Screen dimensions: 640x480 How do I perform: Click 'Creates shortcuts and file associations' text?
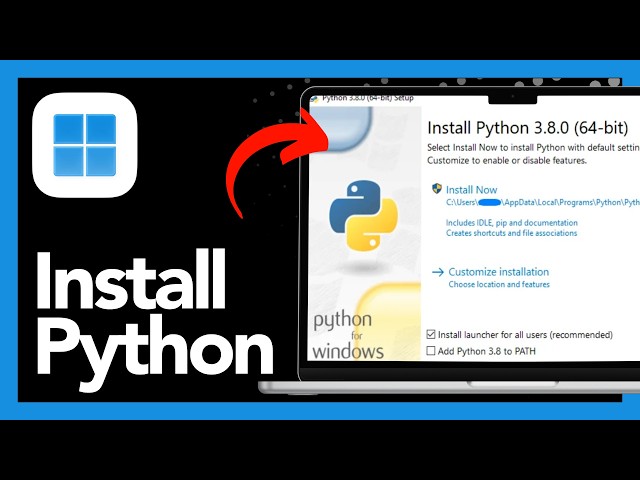(511, 233)
